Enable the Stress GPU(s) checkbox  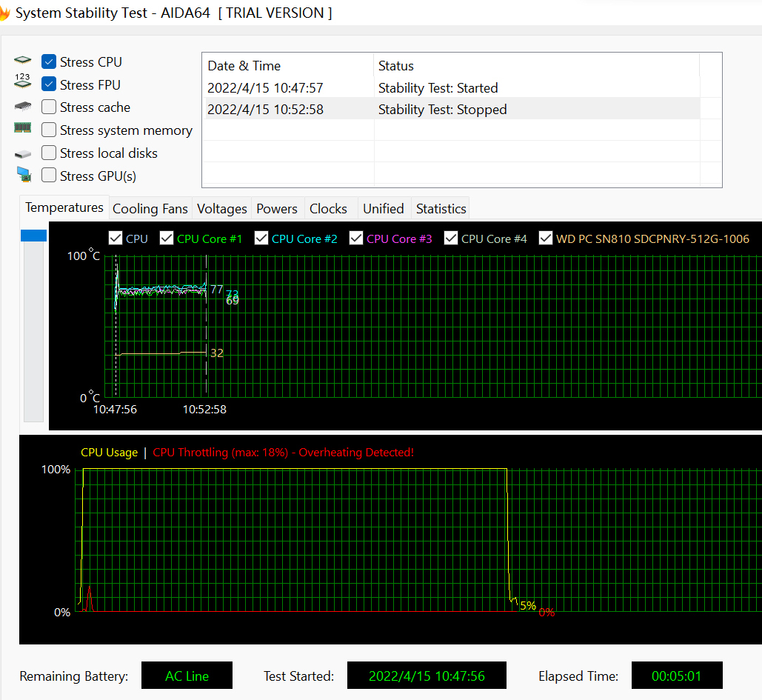(49, 176)
